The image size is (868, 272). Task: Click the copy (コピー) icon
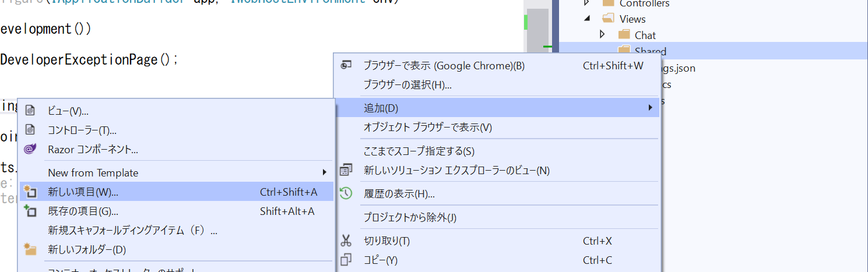pos(346,260)
